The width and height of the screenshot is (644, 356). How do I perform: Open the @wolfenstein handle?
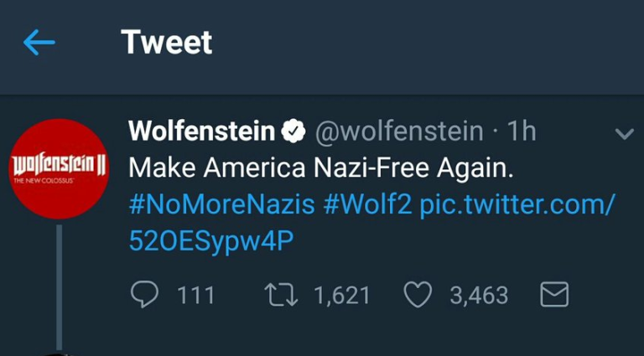pyautogui.click(x=399, y=132)
